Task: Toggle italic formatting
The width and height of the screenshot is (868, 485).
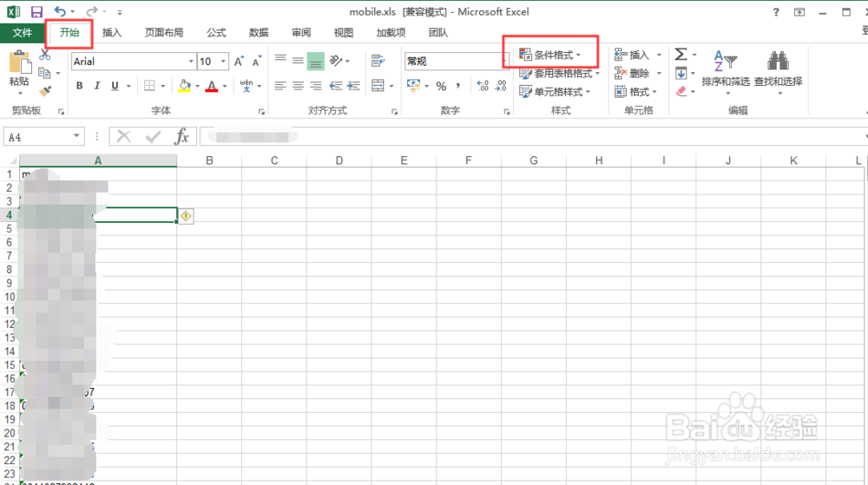Action: coord(97,86)
